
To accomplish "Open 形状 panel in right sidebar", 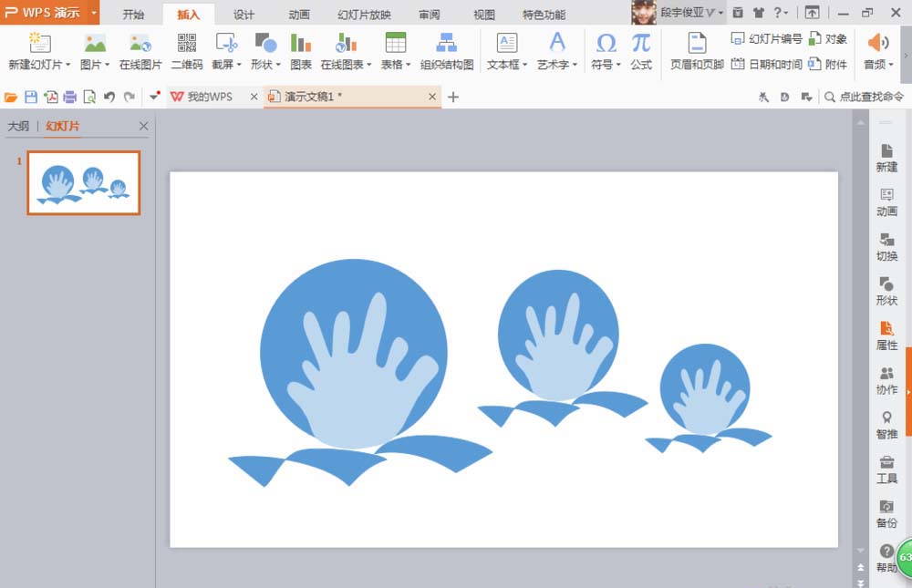I will pos(886,292).
